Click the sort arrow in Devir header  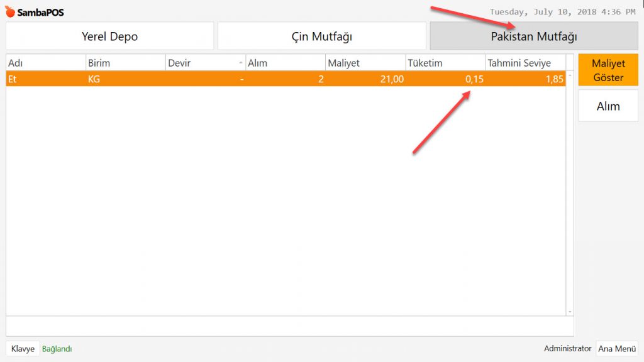pos(241,63)
